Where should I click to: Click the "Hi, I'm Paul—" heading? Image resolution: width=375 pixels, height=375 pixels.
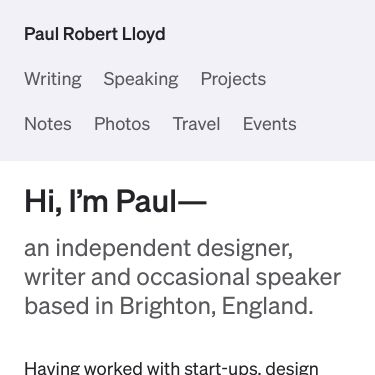click(116, 201)
